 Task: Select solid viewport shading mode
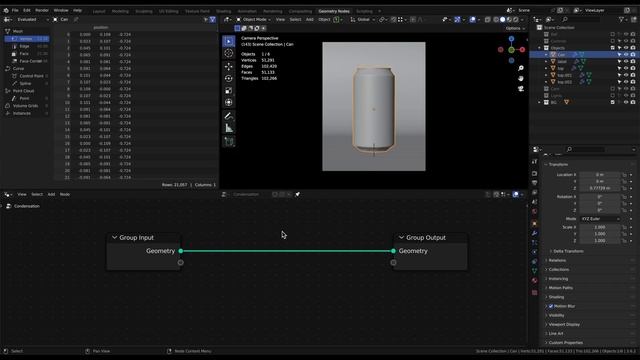pyautogui.click(x=502, y=19)
